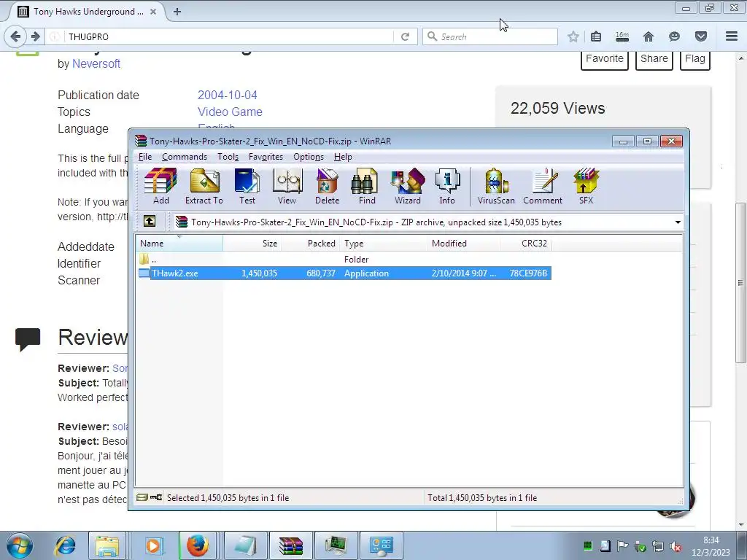
Task: Open the Commands menu
Action: 185,157
